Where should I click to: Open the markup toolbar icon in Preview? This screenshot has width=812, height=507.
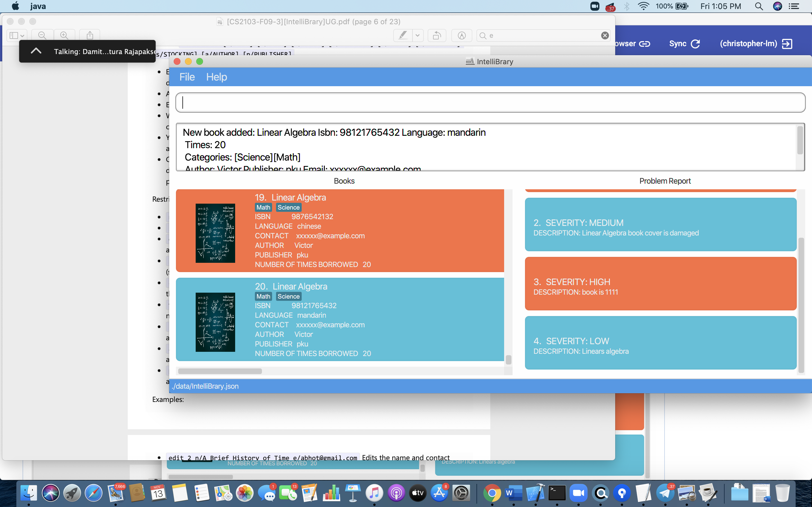[x=462, y=35]
